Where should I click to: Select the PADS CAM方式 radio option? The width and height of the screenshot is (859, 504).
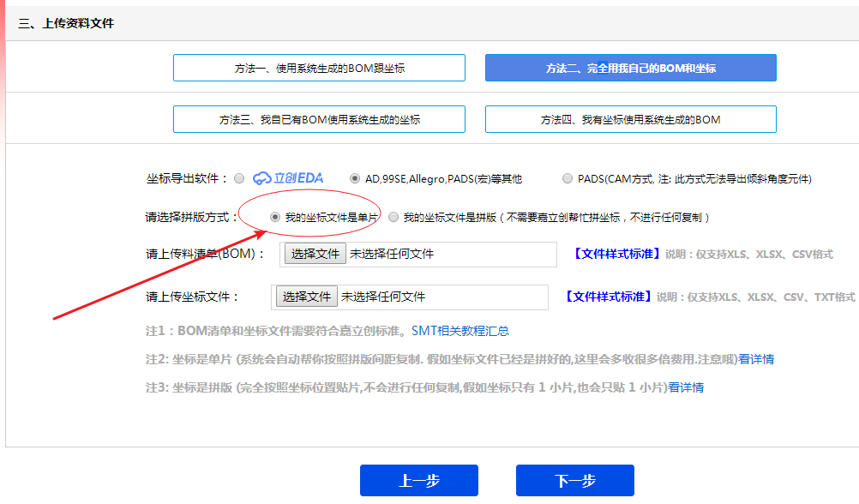568,178
